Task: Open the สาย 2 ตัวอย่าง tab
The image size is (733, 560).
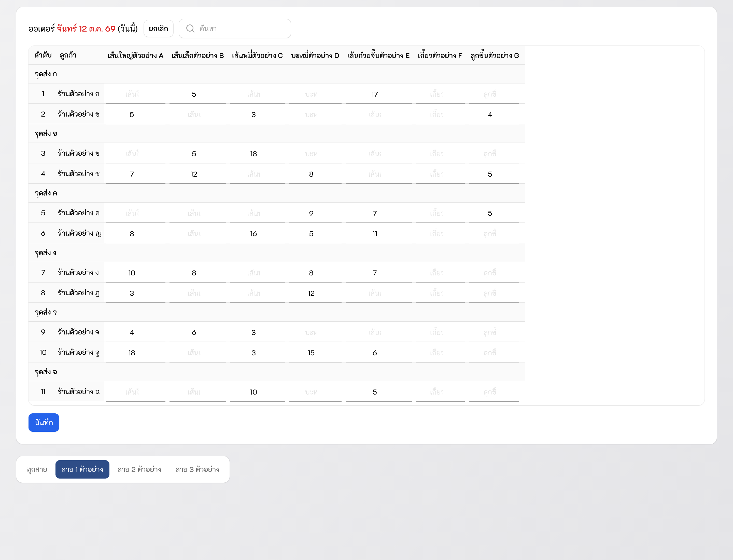Action: click(x=139, y=469)
